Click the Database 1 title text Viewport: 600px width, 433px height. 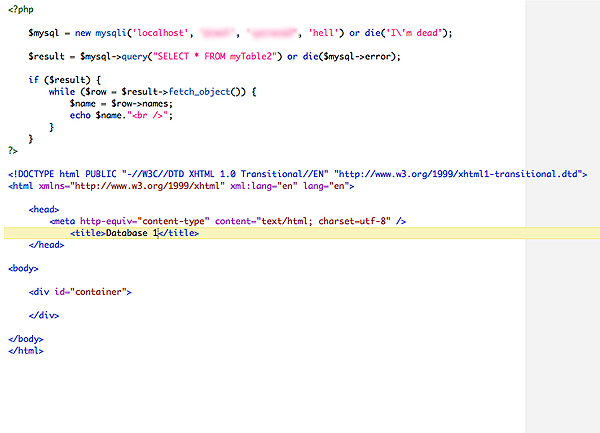click(132, 233)
